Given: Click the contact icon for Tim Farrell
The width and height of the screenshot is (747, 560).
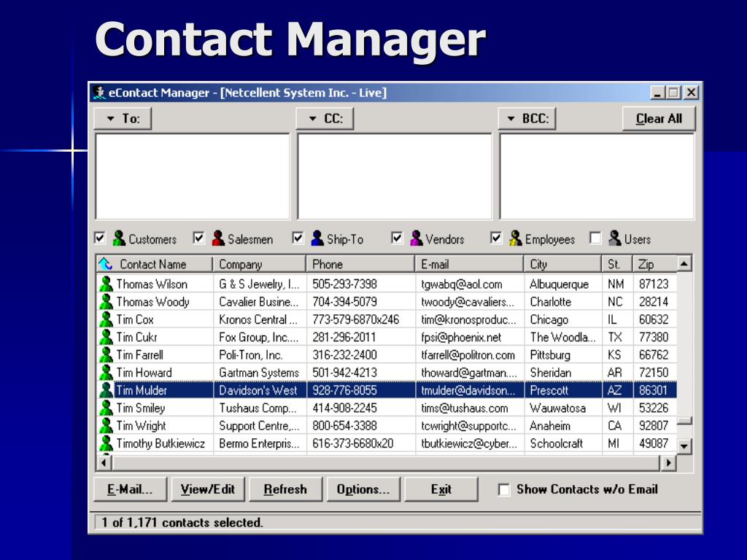Looking at the screenshot, I should [x=106, y=355].
